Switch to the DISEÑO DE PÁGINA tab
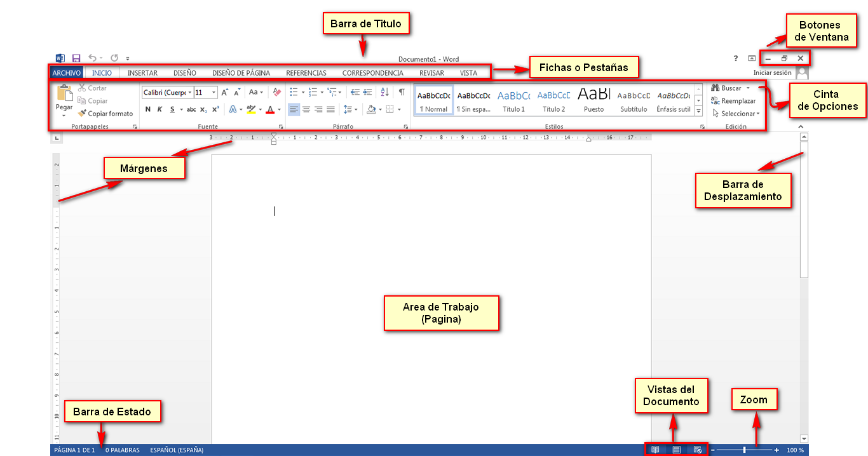 coord(241,73)
